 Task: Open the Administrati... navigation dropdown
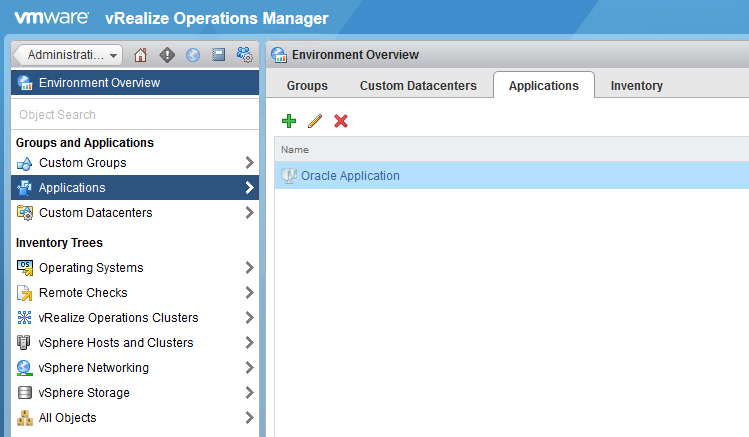pyautogui.click(x=68, y=55)
